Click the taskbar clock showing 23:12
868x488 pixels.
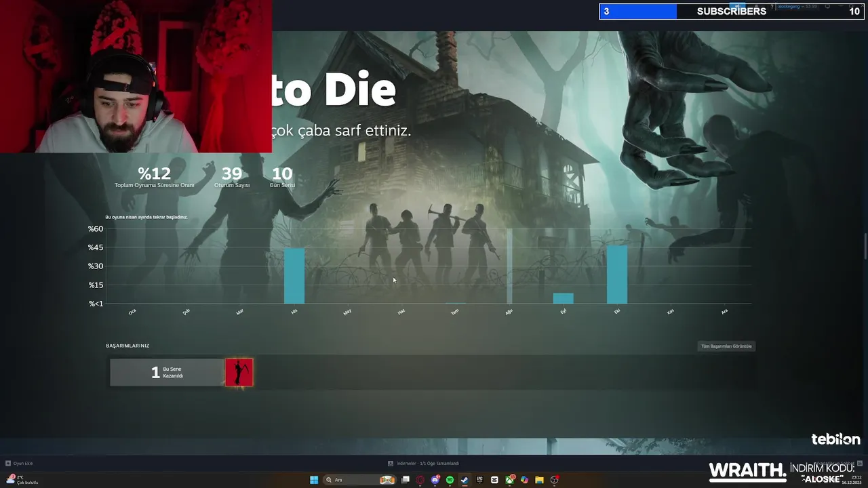click(851, 480)
